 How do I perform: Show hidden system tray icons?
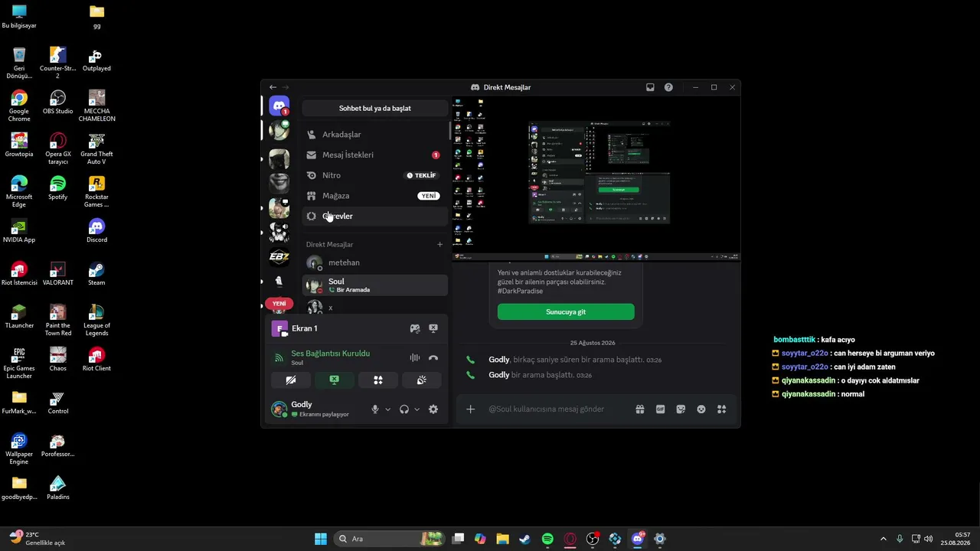[x=883, y=539]
